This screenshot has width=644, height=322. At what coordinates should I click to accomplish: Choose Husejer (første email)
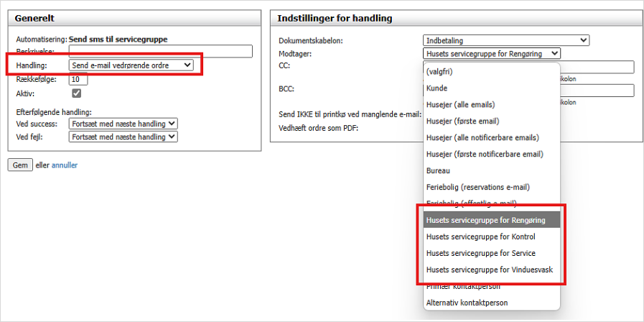coord(492,121)
